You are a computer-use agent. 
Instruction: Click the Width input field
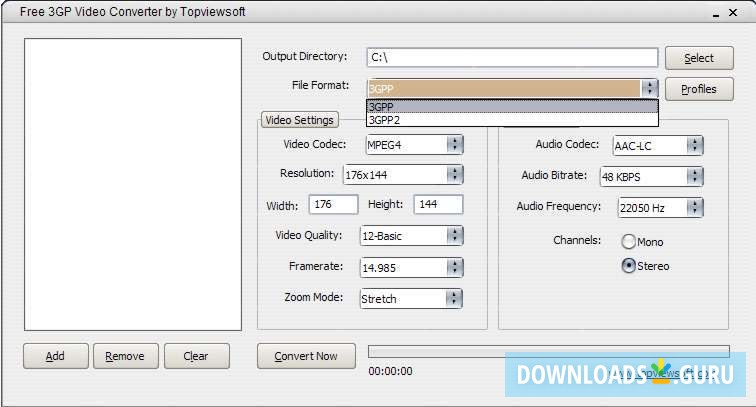(333, 204)
